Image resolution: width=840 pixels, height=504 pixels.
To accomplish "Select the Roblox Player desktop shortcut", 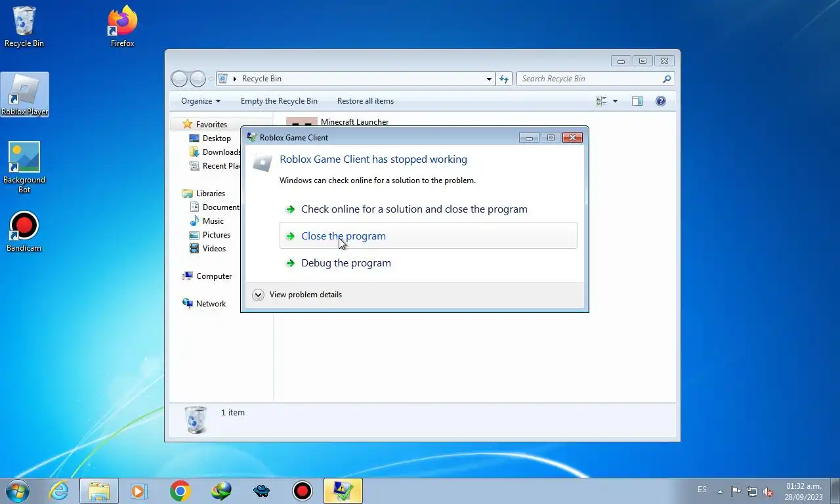I will (x=25, y=94).
